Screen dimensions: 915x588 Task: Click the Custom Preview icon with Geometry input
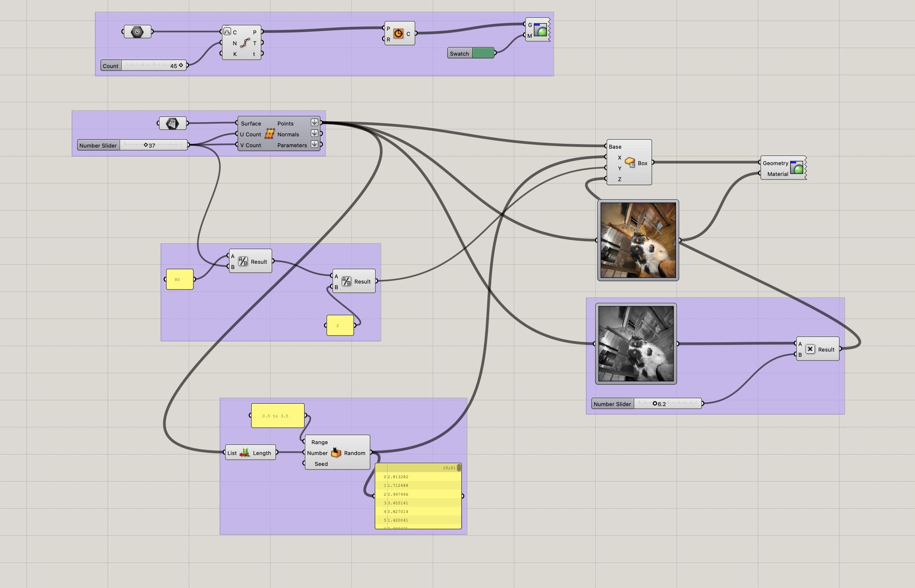(796, 168)
